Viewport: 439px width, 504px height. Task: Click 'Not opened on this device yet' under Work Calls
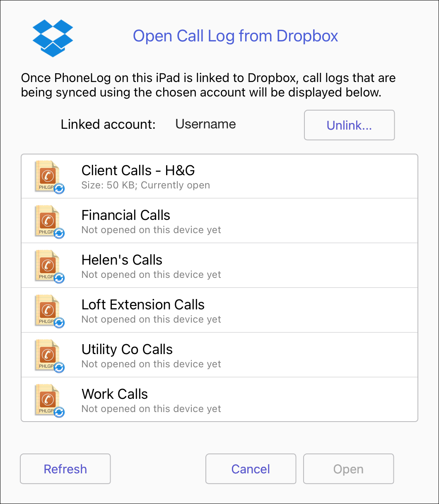coord(151,409)
